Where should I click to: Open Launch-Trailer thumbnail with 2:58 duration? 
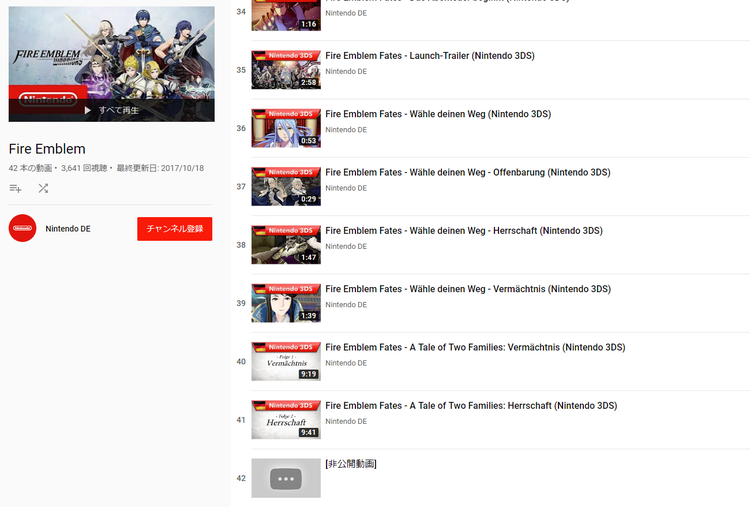(x=286, y=70)
